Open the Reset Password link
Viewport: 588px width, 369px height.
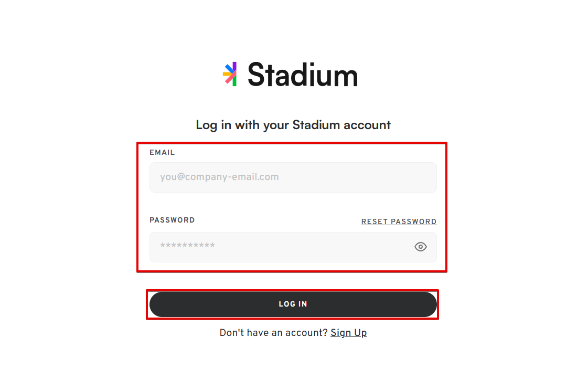[399, 222]
